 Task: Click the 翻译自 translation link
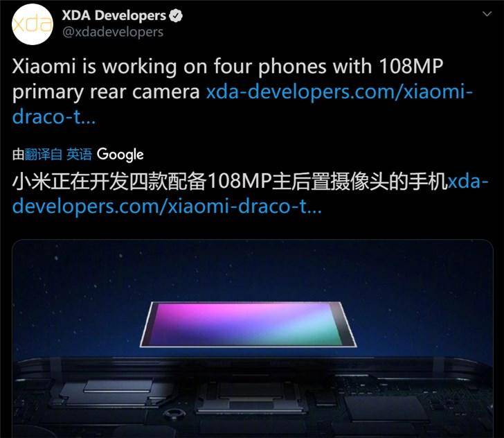(43, 155)
